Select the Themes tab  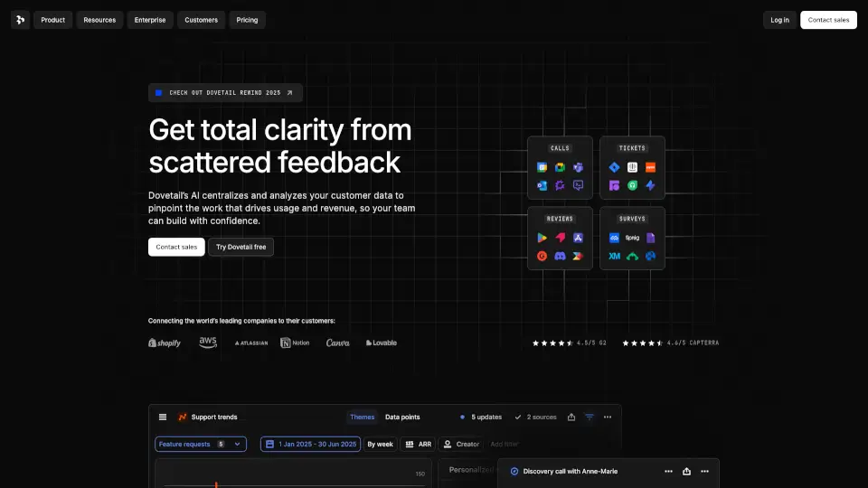[362, 418]
